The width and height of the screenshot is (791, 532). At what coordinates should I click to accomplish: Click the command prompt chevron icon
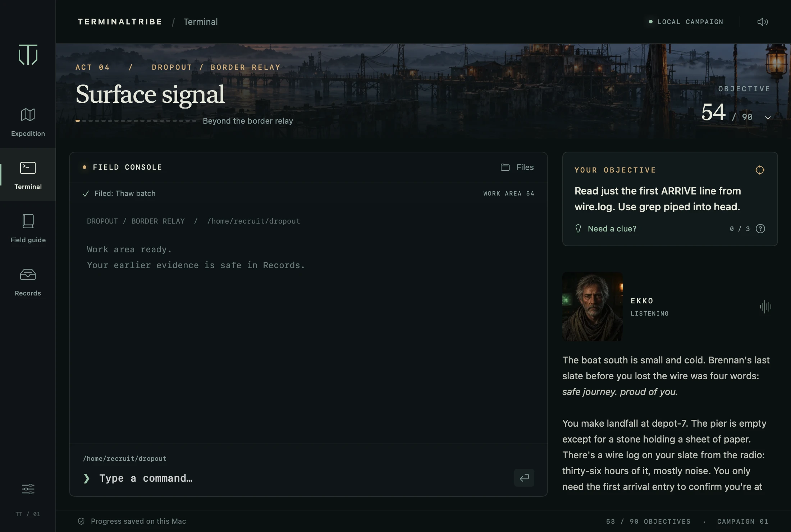point(87,478)
